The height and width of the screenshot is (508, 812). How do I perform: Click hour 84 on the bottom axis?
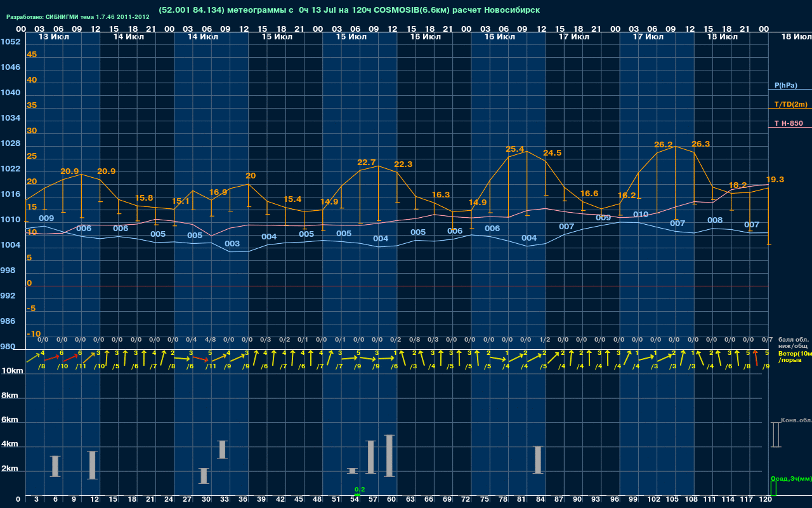[540, 500]
